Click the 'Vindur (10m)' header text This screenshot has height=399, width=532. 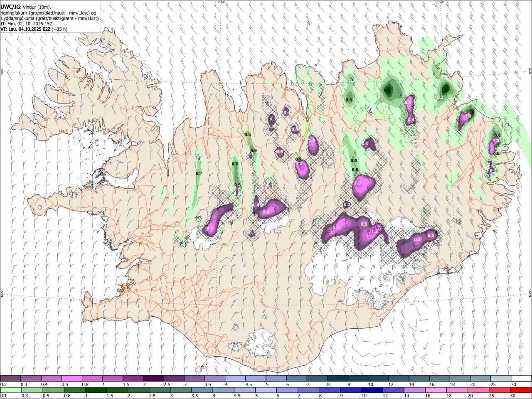(x=36, y=7)
